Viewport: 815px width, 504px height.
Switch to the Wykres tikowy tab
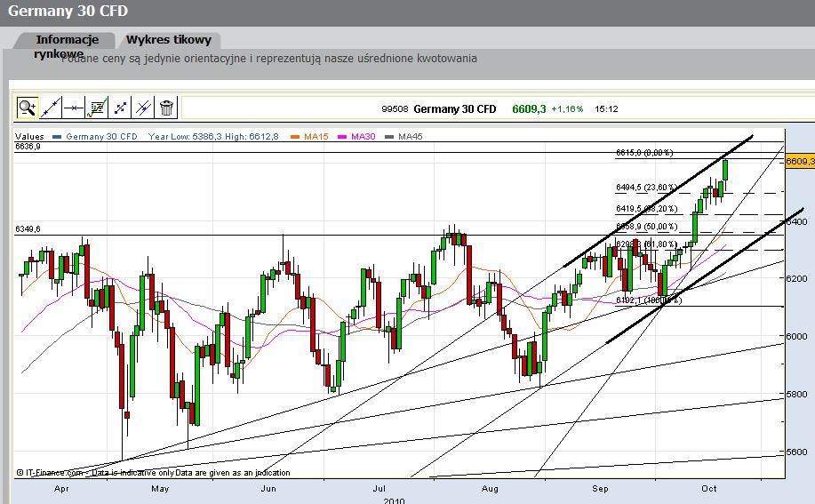click(168, 40)
